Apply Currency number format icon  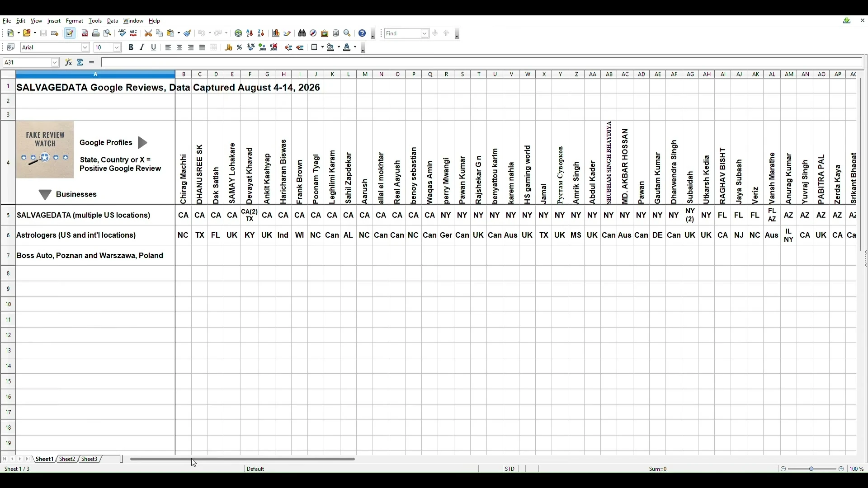(x=229, y=47)
